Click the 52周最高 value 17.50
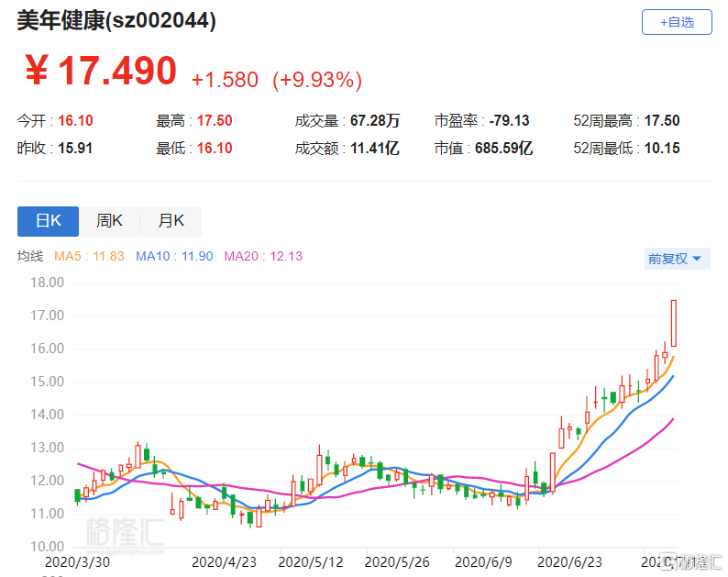This screenshot has height=577, width=728. [x=662, y=121]
